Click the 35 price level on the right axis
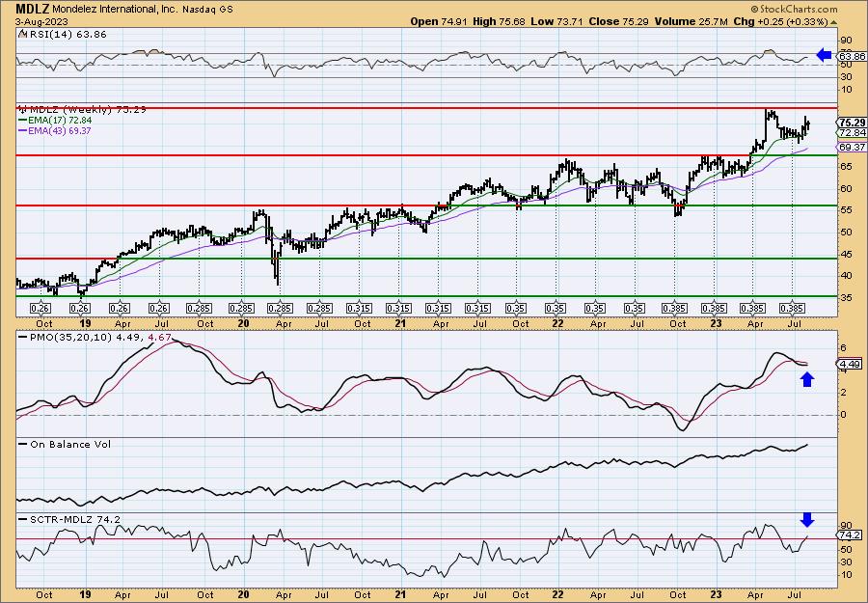The height and width of the screenshot is (603, 868). click(845, 298)
